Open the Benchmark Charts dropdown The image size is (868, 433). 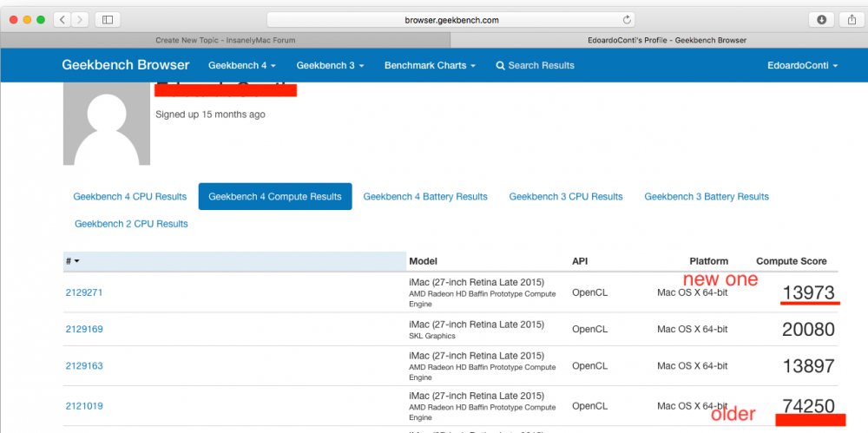[x=431, y=65]
